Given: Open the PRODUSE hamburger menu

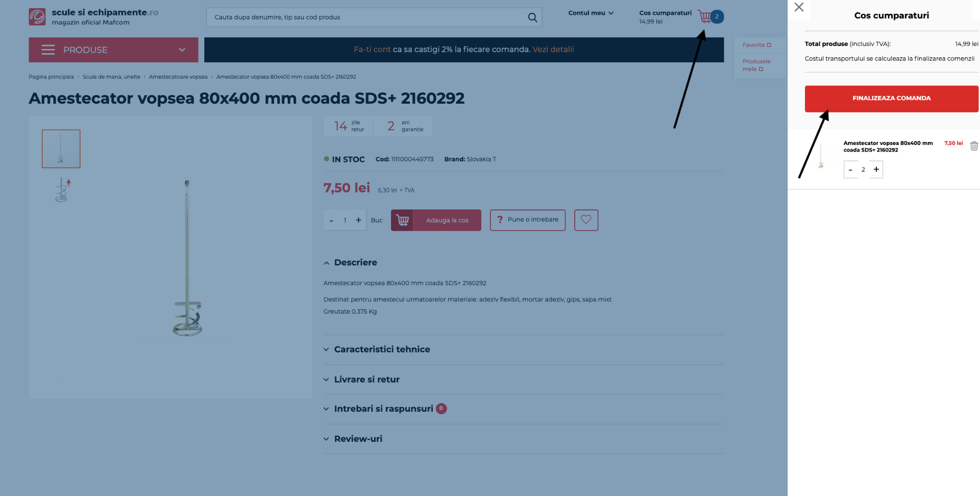Looking at the screenshot, I should click(x=113, y=50).
